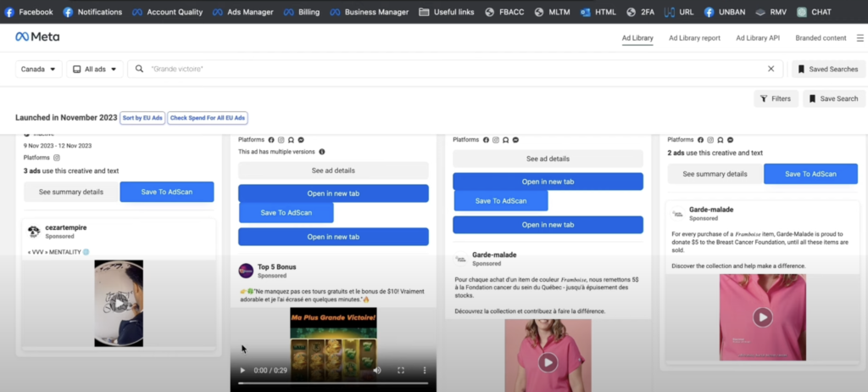Play the cezartempire video thumbnail

[119, 303]
